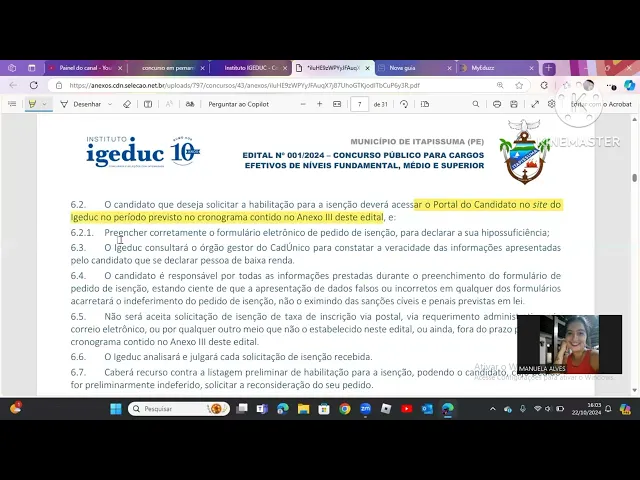Click the read aloud icon in PDF toolbar
640x480 pixels.
tap(169, 104)
